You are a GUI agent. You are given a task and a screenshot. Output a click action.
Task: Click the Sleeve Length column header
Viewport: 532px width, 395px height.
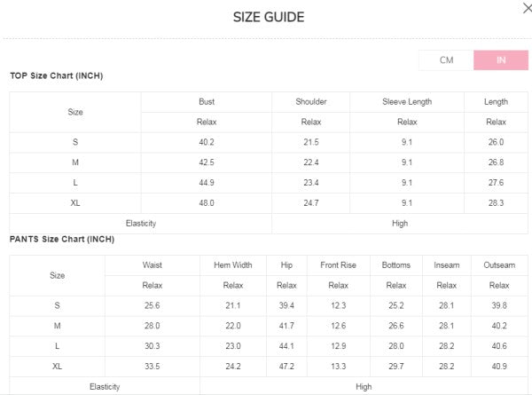pos(407,102)
